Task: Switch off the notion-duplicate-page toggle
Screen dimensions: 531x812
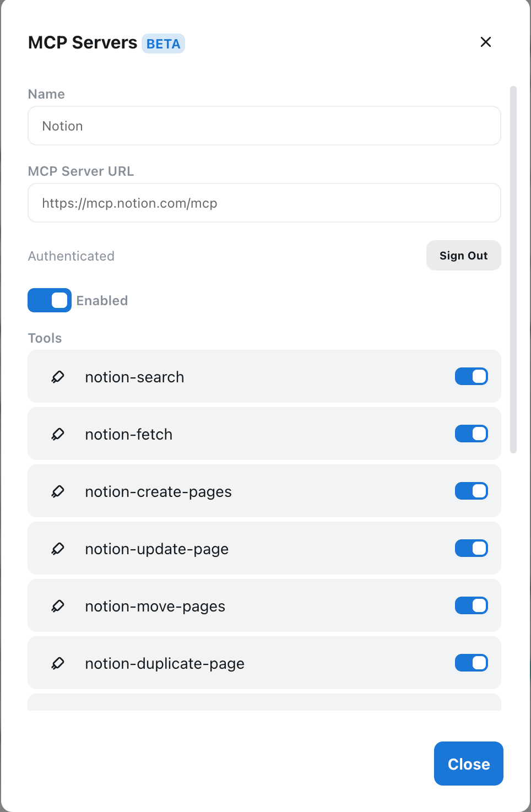Action: point(472,663)
